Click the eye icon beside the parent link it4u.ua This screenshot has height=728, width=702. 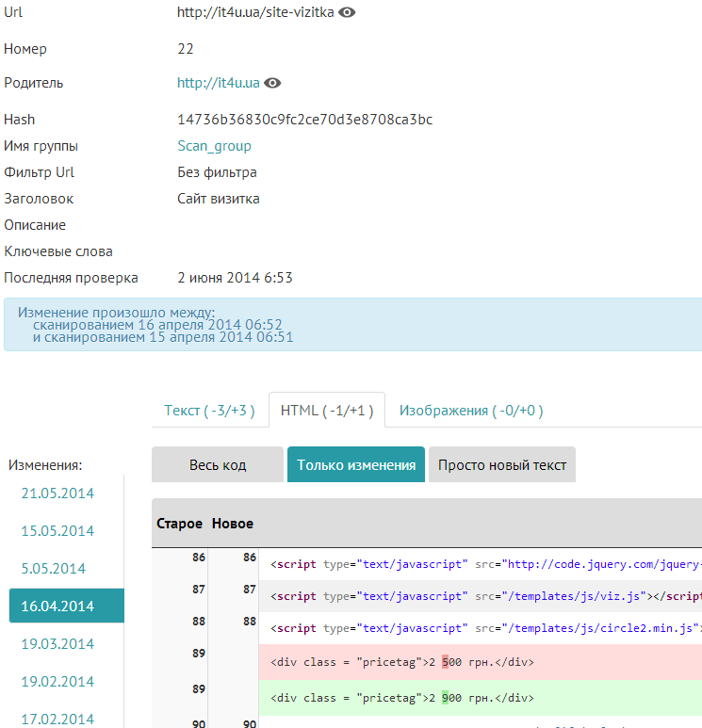tap(272, 83)
